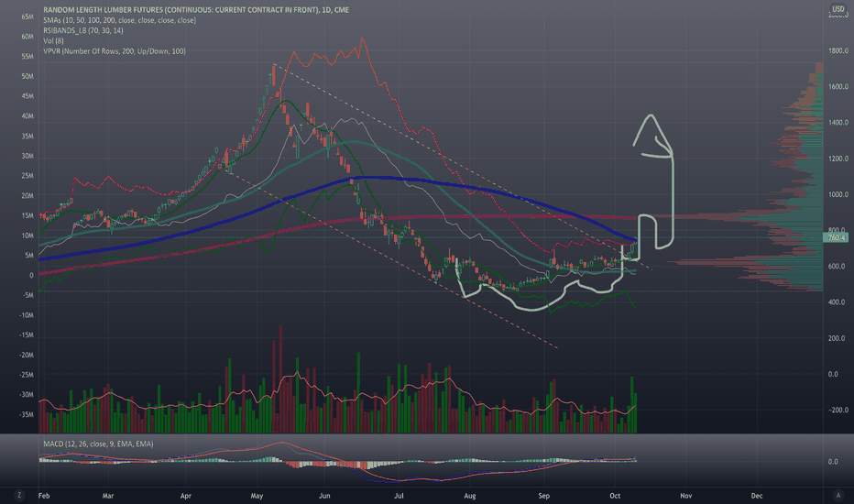This screenshot has width=854, height=504.
Task: Click the Mar label on time axis
Action: click(x=108, y=496)
